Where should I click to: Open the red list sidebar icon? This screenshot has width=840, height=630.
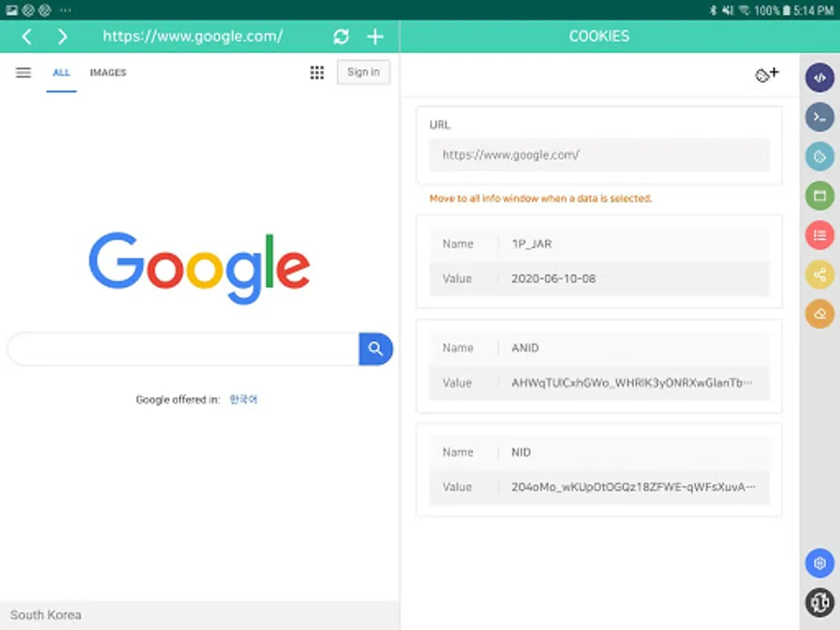[x=819, y=235]
